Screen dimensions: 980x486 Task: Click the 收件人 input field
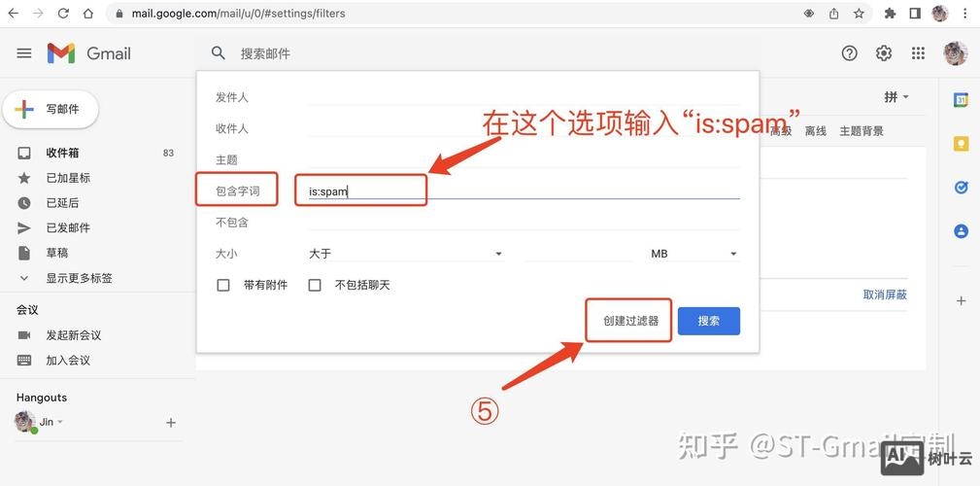524,128
